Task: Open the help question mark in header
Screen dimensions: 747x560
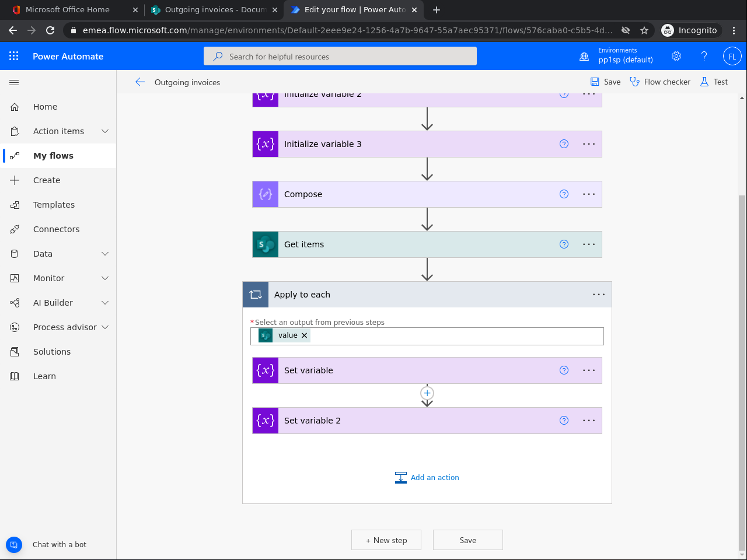Action: coord(704,56)
